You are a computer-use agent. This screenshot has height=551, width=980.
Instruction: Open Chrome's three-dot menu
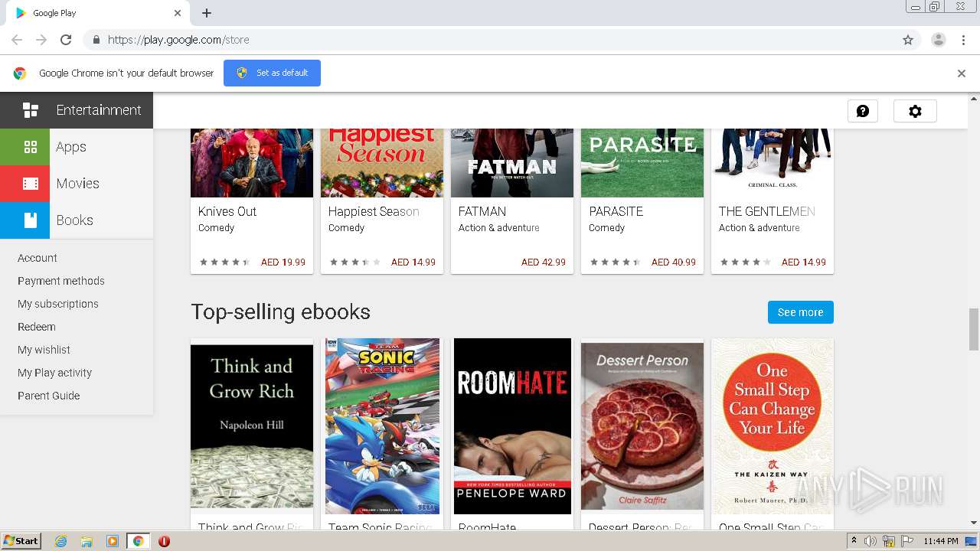click(x=963, y=40)
